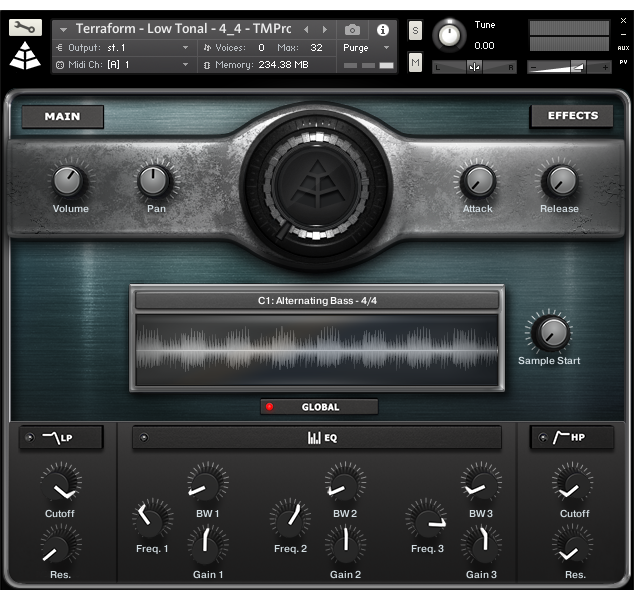Close the instrument with X button
The width and height of the screenshot is (635, 600).
point(623,21)
